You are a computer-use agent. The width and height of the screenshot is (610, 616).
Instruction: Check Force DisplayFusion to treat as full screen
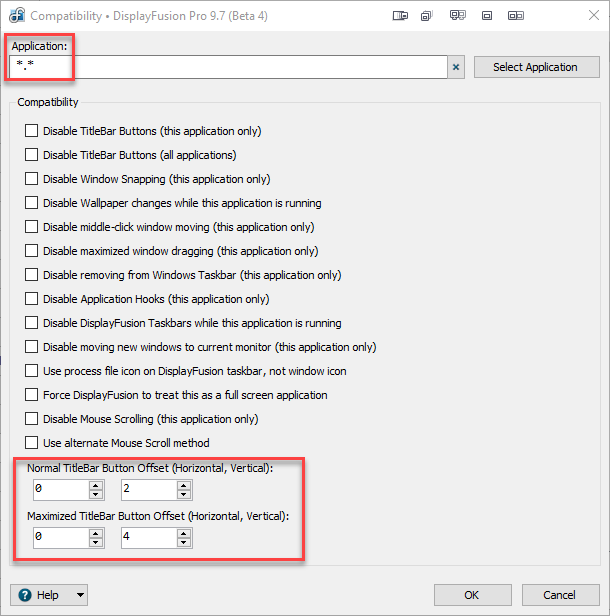[x=31, y=394]
